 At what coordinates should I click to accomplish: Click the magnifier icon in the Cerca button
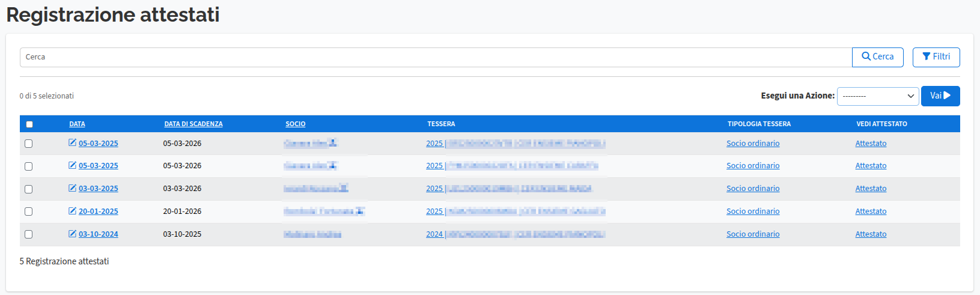866,56
